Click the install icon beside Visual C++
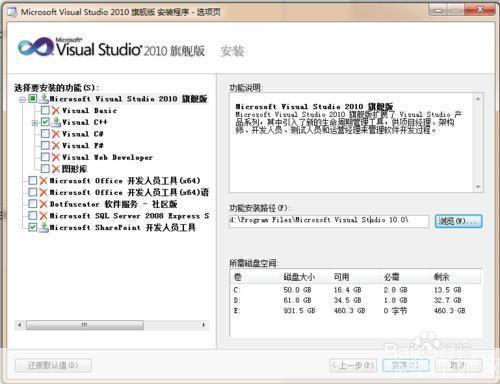The image size is (500, 384). [x=56, y=122]
